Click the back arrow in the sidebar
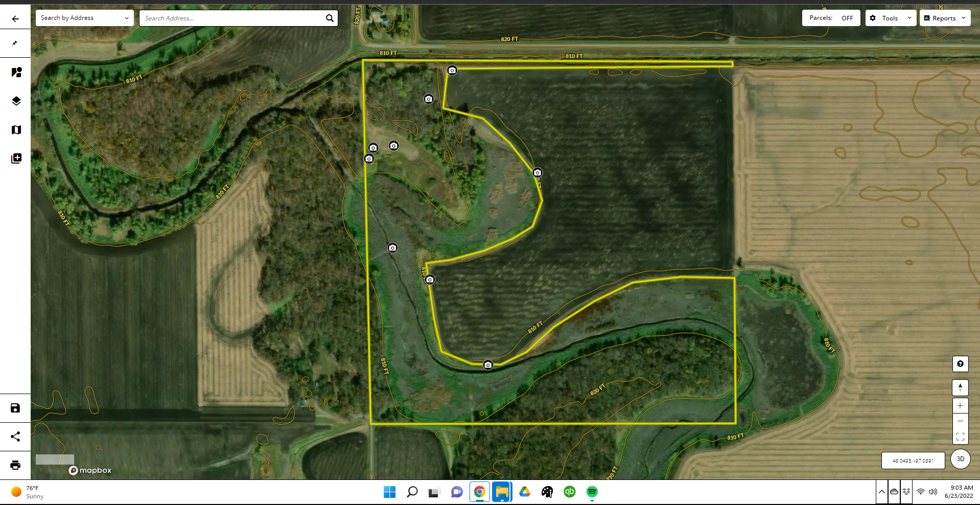This screenshot has width=980, height=505. point(15,19)
